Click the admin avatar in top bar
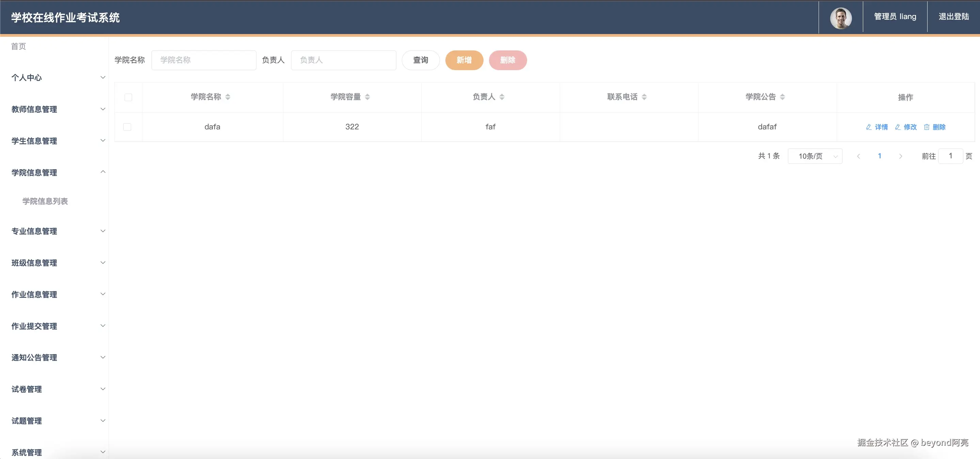The width and height of the screenshot is (980, 459). pyautogui.click(x=840, y=17)
